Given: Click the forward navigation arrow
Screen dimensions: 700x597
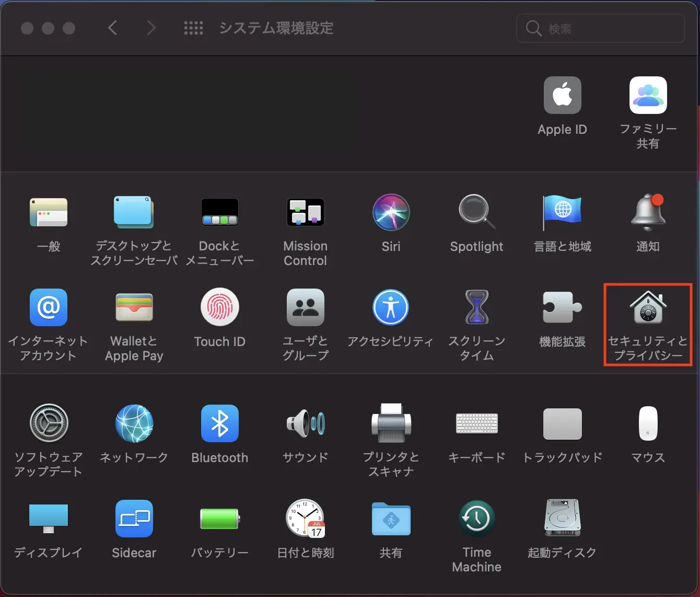Looking at the screenshot, I should pyautogui.click(x=151, y=28).
